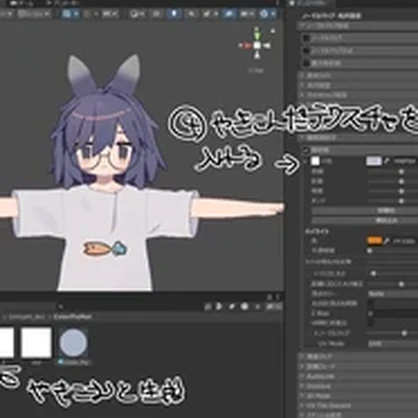This screenshot has height=418, width=418.
Task: Click the first wide button under the main color sliders
Action: tap(365, 211)
